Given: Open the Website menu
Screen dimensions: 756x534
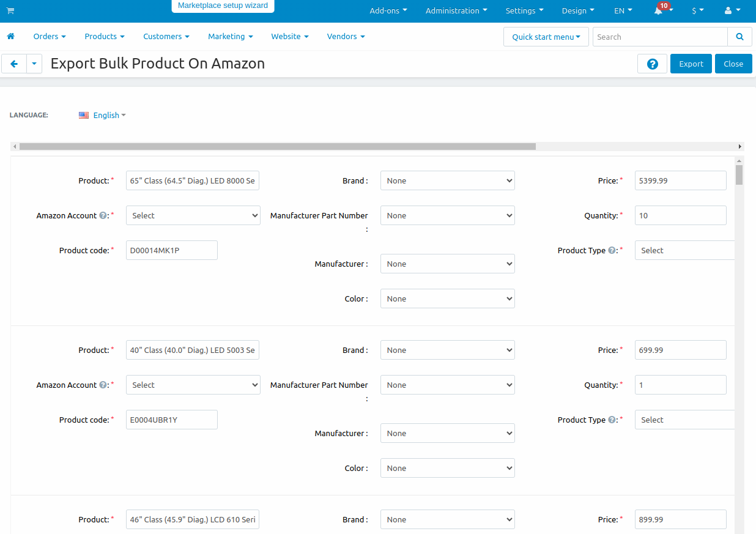Looking at the screenshot, I should click(290, 37).
